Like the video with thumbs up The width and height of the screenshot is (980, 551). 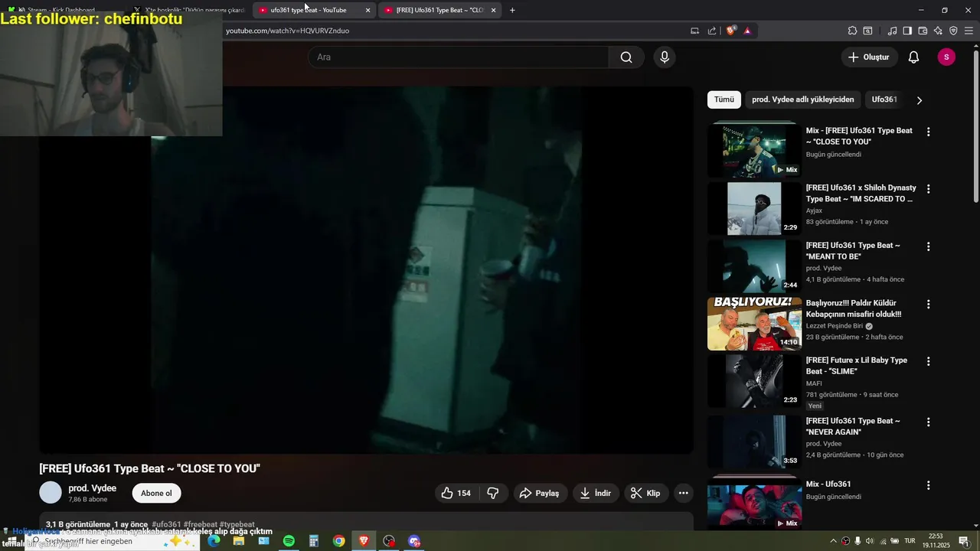[456, 494]
